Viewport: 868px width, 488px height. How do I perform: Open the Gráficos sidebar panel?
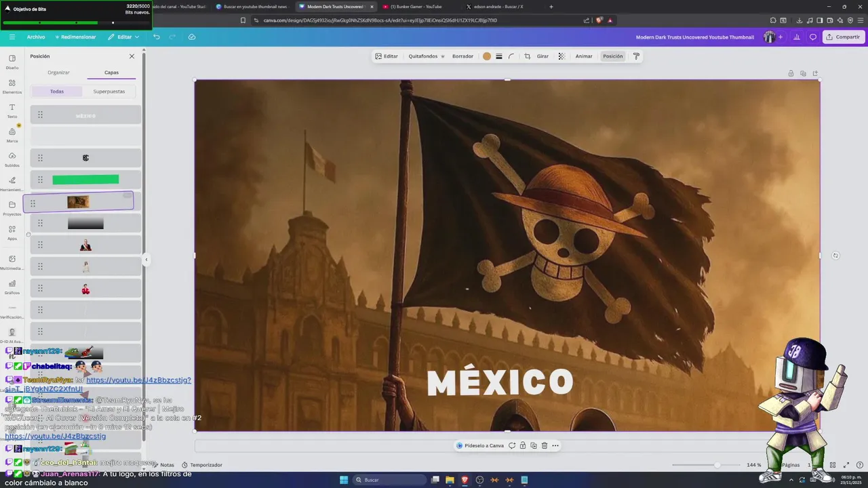coord(12,287)
